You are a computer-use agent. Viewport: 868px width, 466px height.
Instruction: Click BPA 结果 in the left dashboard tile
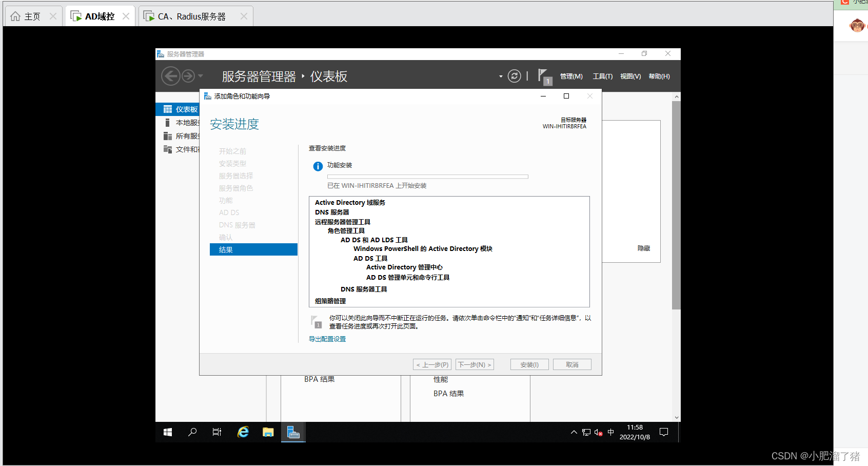319,379
